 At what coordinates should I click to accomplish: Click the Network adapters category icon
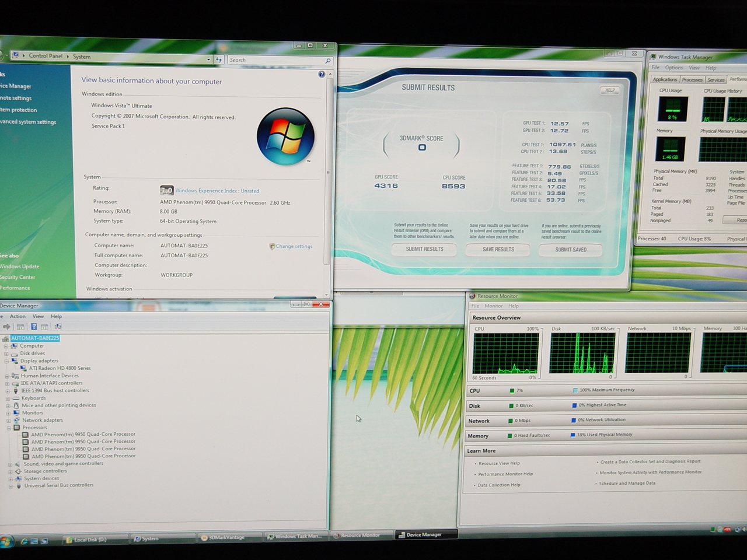17,420
